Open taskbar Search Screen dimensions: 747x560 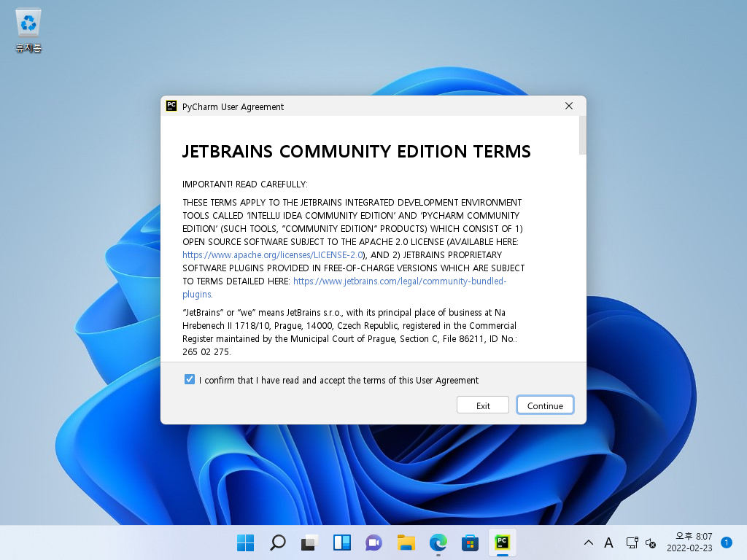tap(278, 542)
